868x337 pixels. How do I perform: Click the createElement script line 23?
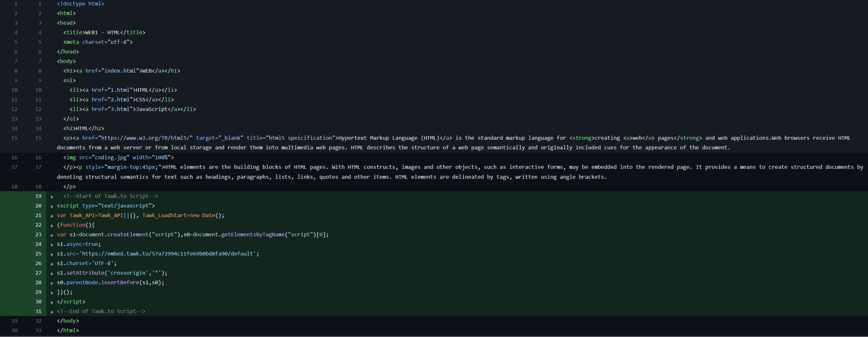193,235
